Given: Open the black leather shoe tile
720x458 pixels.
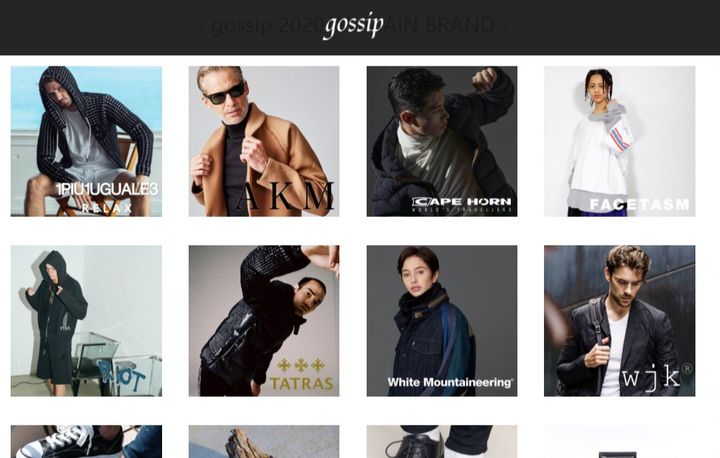Looking at the screenshot, I should coord(442,441).
